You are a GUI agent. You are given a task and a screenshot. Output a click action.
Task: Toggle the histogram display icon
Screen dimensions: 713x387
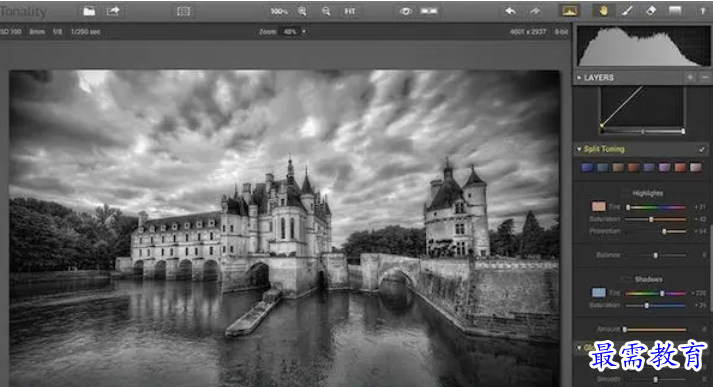coord(569,11)
